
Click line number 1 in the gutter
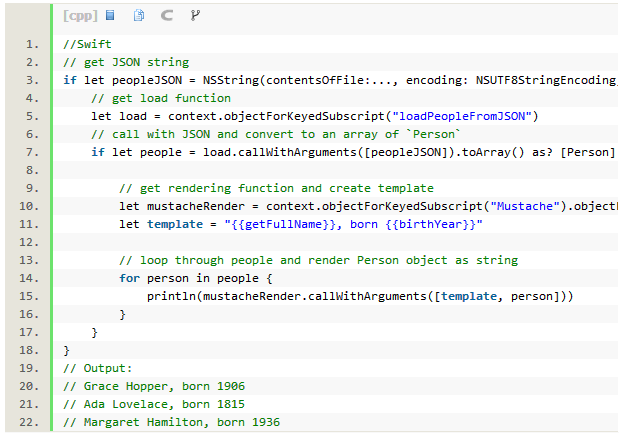(32, 44)
